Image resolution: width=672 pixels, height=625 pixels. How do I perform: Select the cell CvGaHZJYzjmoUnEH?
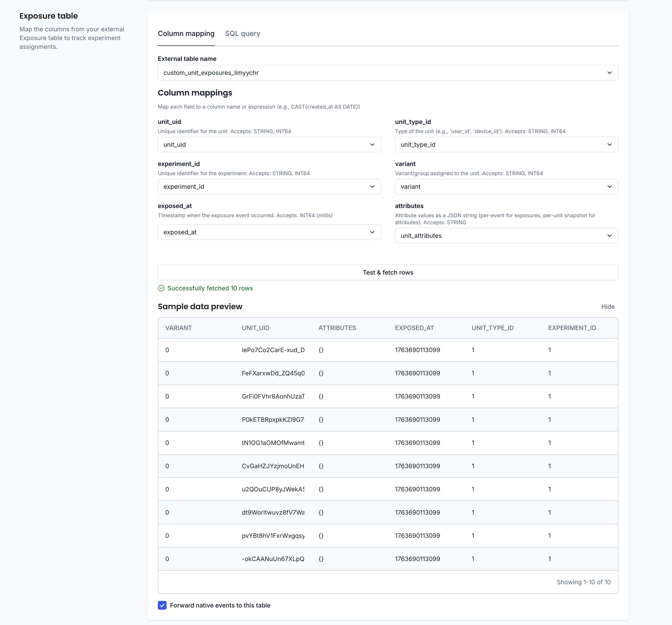273,466
